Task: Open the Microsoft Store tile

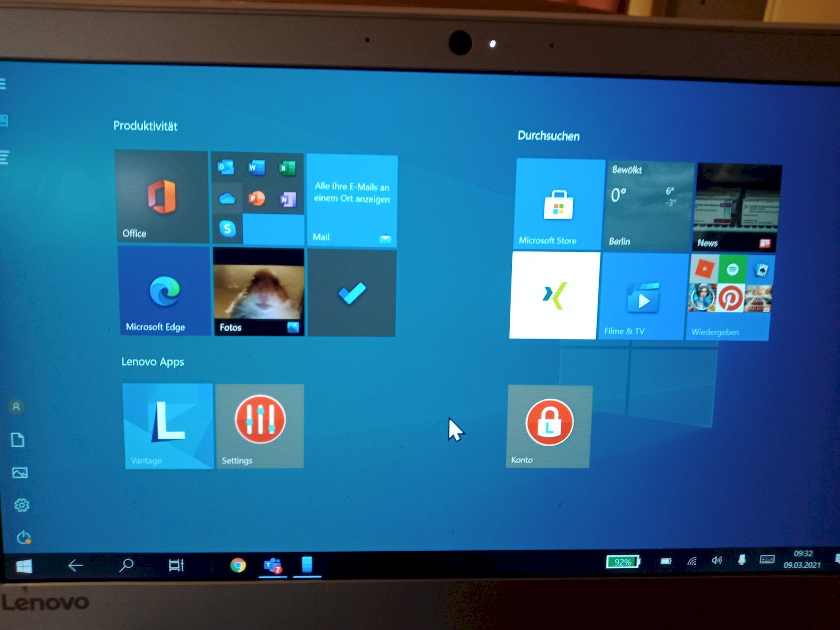Action: pyautogui.click(x=559, y=204)
